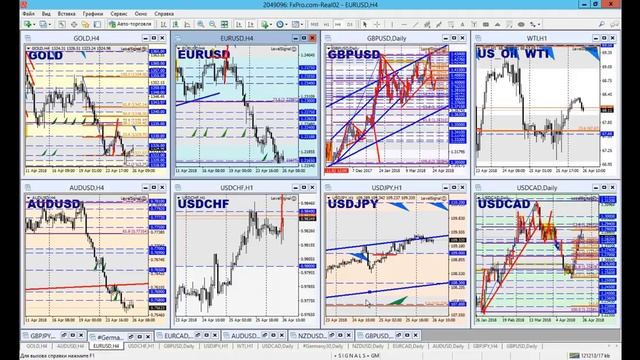
Task: Expand the Templates dropdown arrow
Action: pyautogui.click(x=302, y=24)
